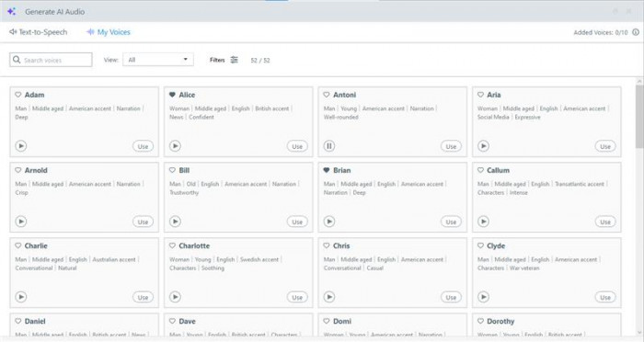Pause the Antoni voice preview
The height and width of the screenshot is (342, 644).
click(x=329, y=146)
